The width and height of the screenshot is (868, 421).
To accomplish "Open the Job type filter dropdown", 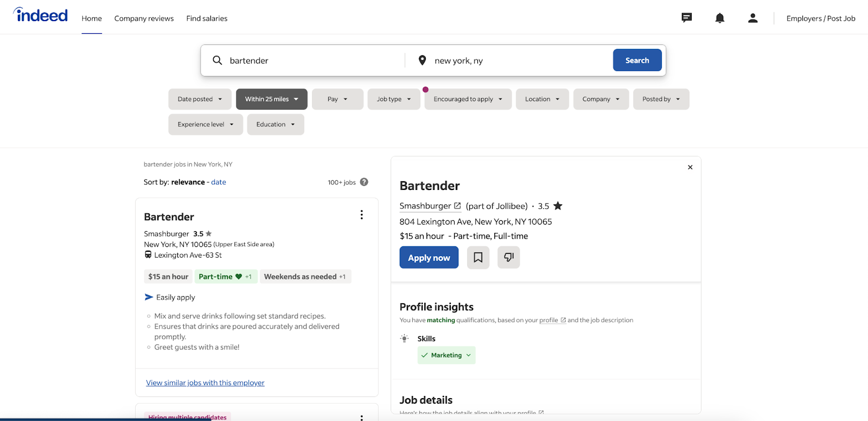I will point(394,99).
